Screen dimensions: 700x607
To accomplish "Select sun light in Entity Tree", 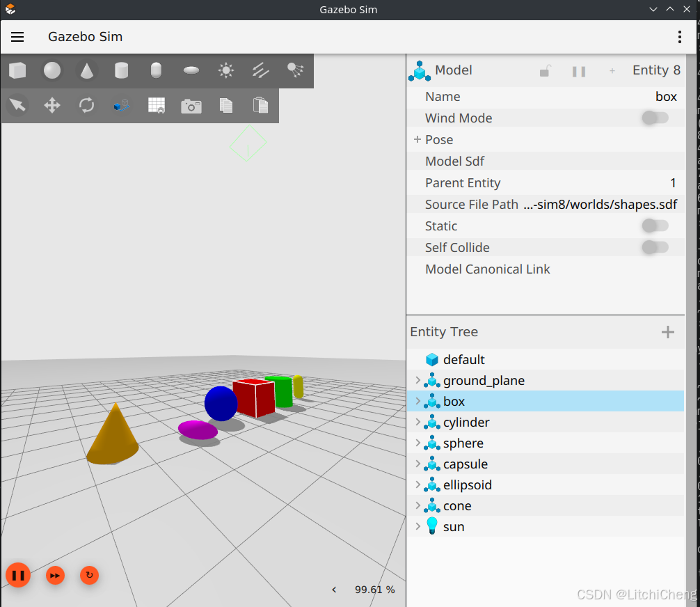I will (x=545, y=527).
